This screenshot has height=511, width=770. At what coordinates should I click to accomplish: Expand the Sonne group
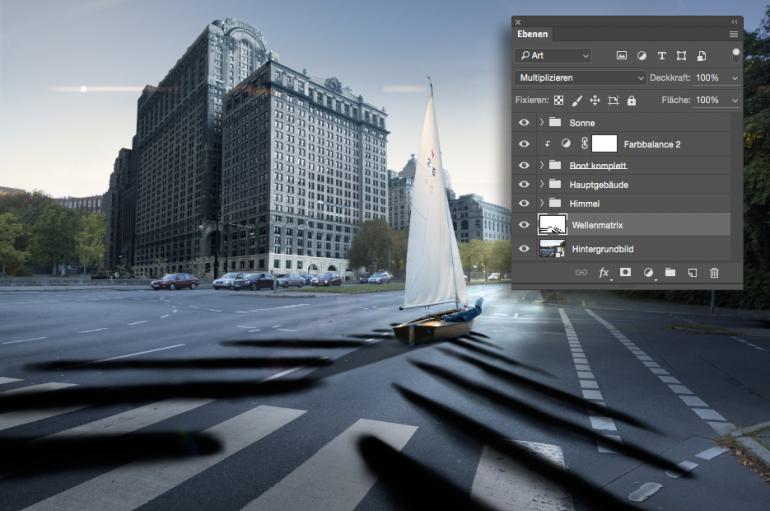[x=542, y=122]
